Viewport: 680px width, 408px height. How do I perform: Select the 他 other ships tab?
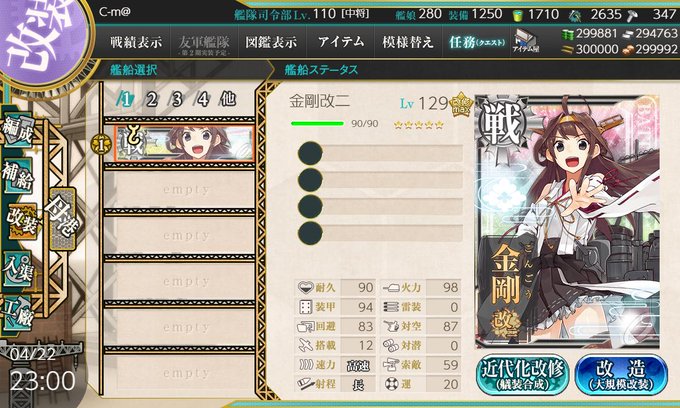(228, 100)
